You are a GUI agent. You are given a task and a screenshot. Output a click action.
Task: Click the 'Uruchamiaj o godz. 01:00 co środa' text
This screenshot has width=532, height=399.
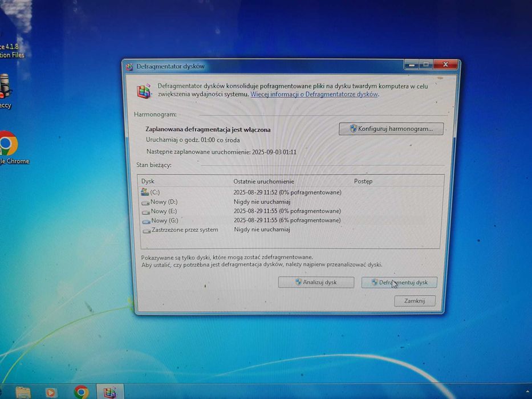coord(193,140)
